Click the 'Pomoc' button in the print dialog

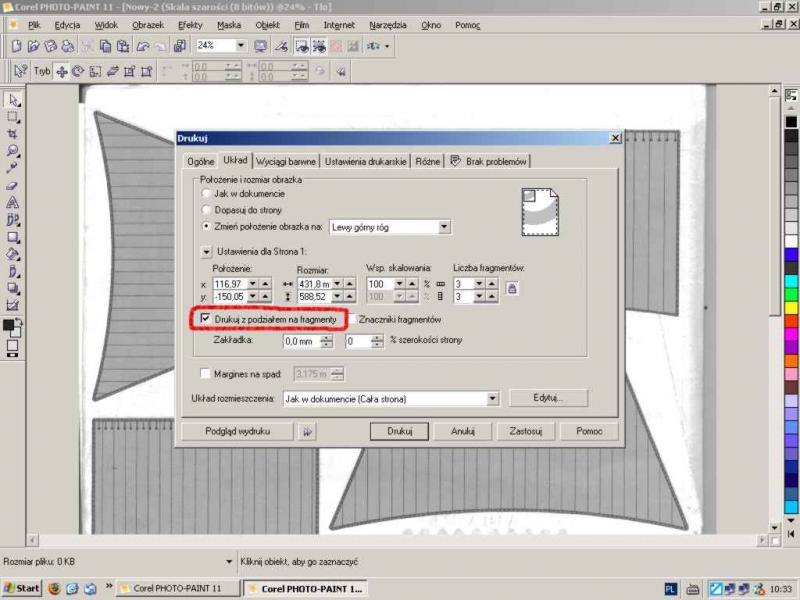[x=589, y=431]
